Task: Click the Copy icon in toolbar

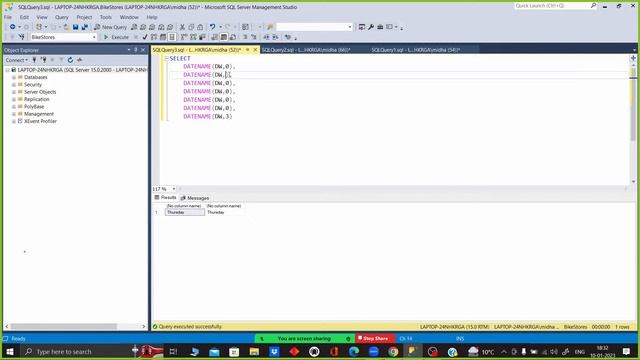Action: [191, 27]
